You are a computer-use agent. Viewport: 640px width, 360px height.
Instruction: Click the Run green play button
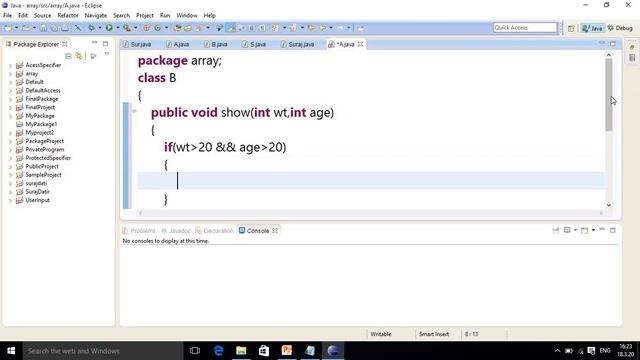(x=109, y=28)
